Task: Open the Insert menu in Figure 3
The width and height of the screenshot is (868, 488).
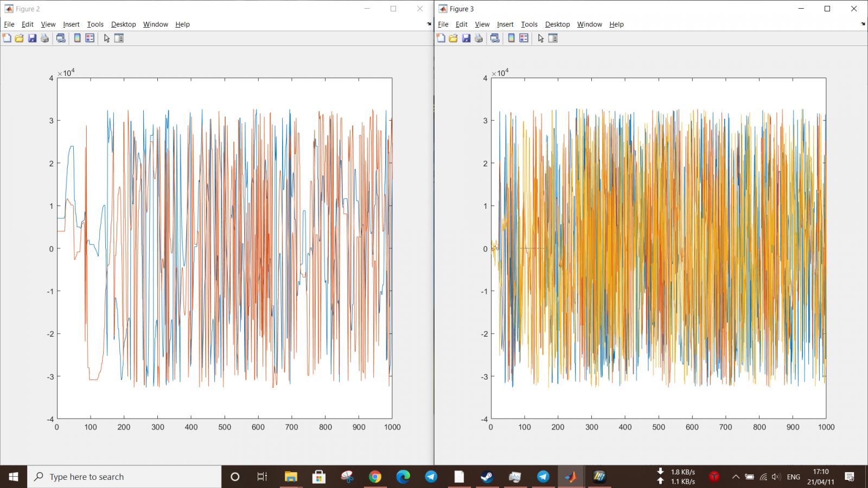Action: pyautogui.click(x=505, y=24)
